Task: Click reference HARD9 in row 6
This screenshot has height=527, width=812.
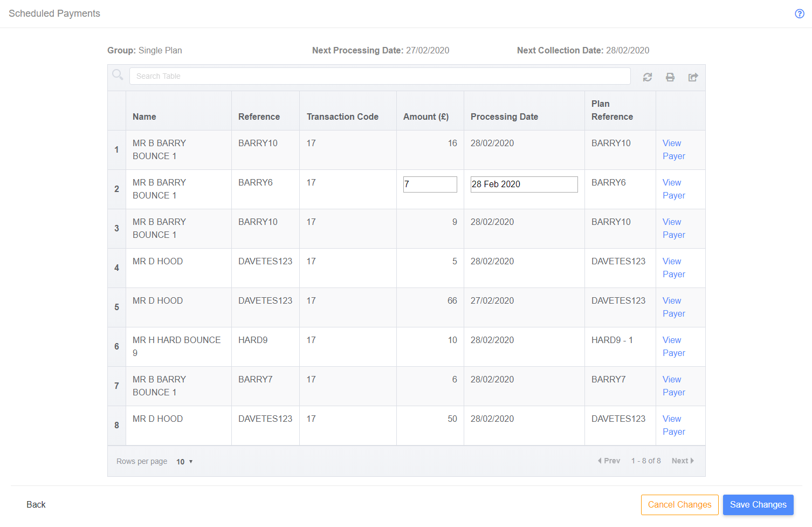Action: [x=253, y=340]
